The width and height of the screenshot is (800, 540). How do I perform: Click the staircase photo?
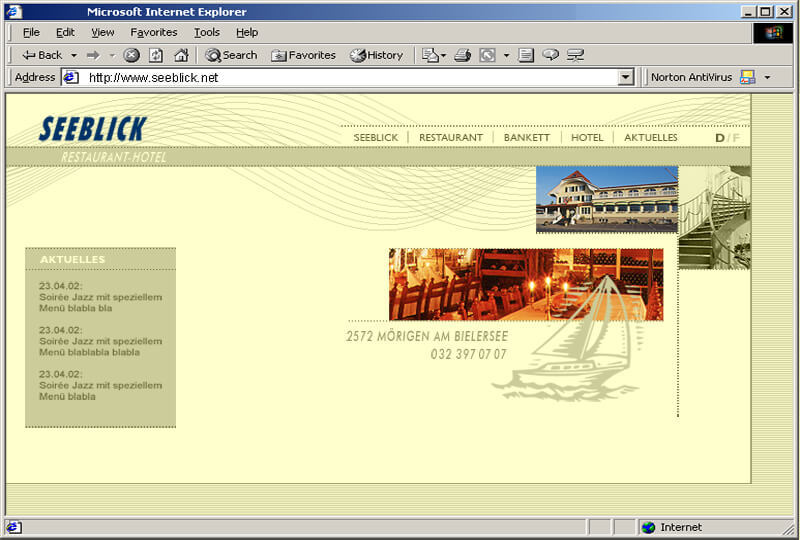pos(714,218)
